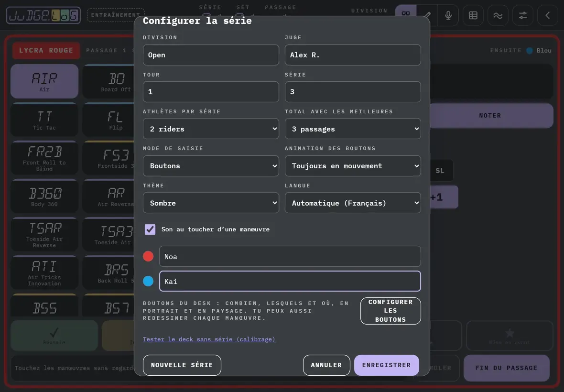Open Tester le deck sans série link

pyautogui.click(x=209, y=339)
